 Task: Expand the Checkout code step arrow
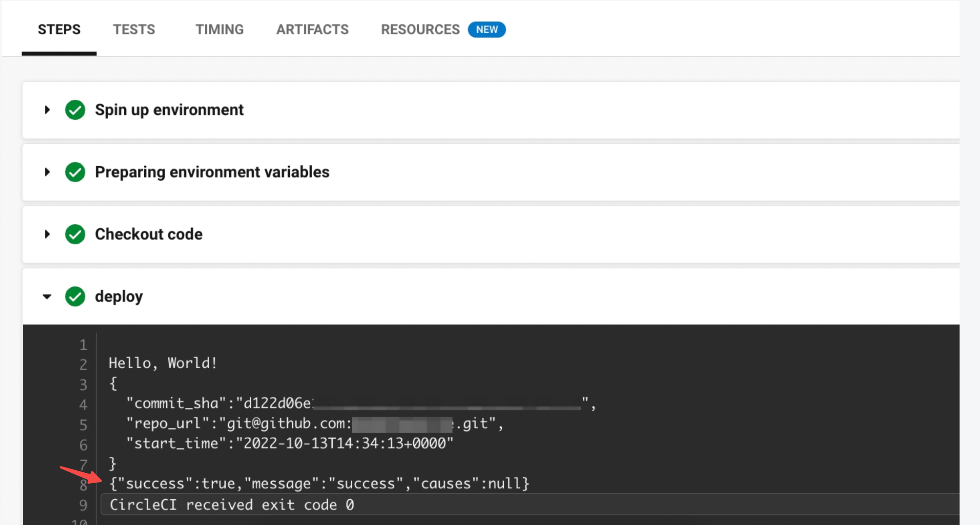tap(47, 234)
